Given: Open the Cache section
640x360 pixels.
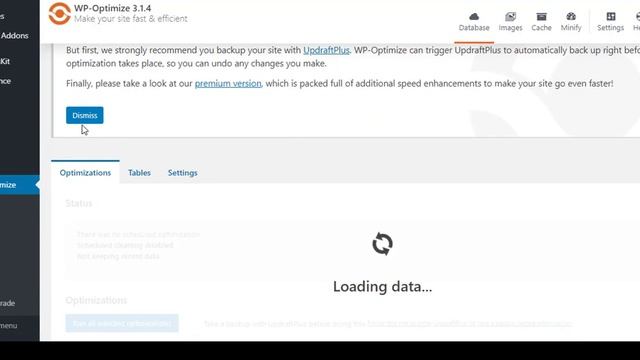Looking at the screenshot, I should click(541, 22).
